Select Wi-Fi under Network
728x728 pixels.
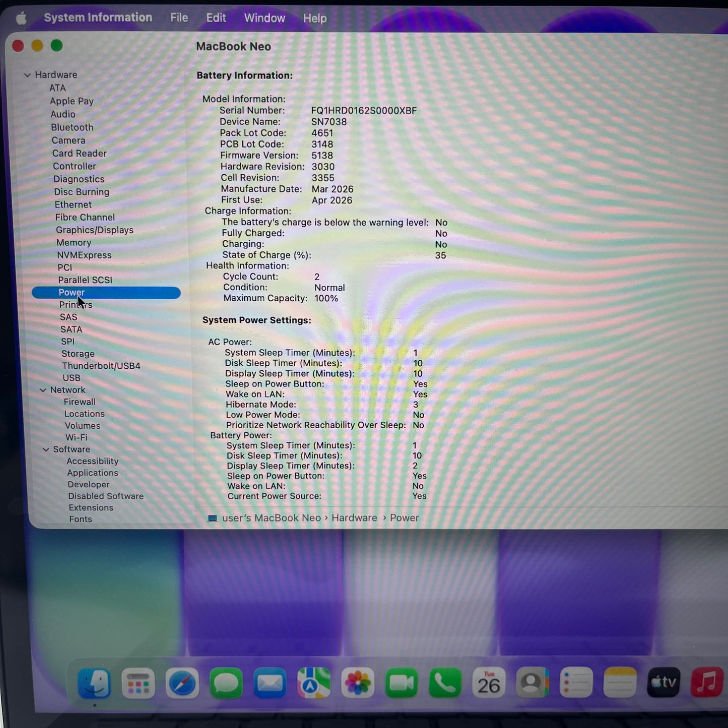point(77,438)
